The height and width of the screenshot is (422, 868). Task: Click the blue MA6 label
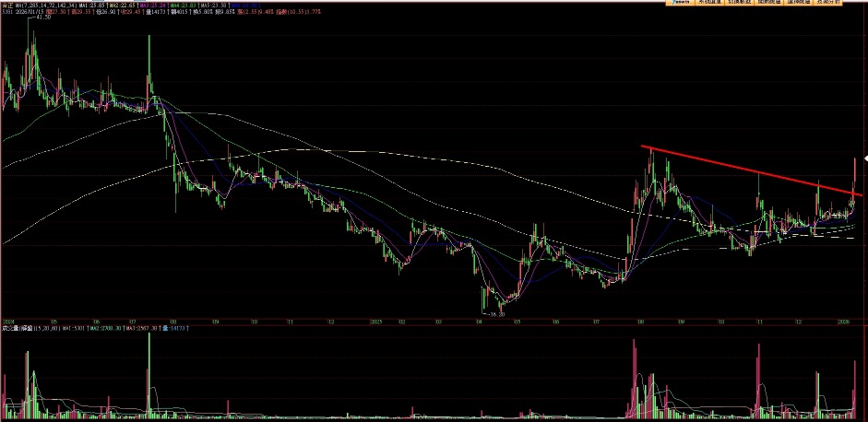pyautogui.click(x=244, y=5)
